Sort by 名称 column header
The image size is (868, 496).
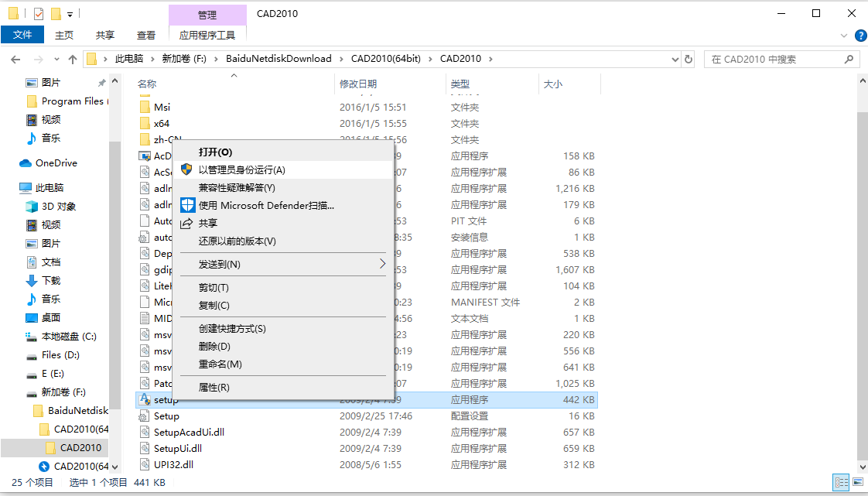click(147, 84)
